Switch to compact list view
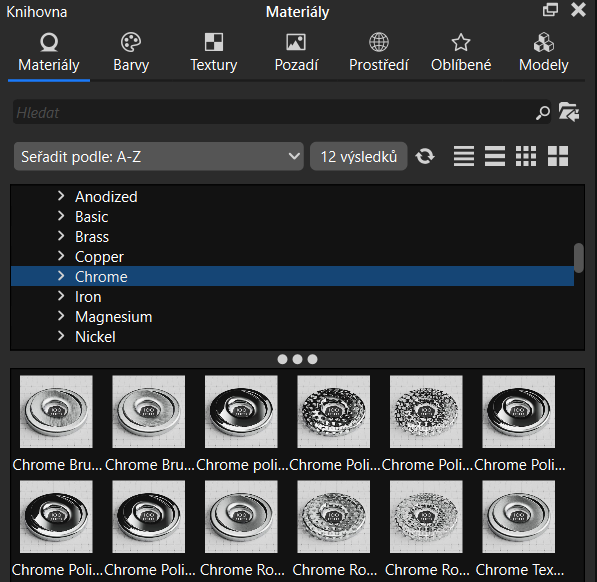 point(464,156)
